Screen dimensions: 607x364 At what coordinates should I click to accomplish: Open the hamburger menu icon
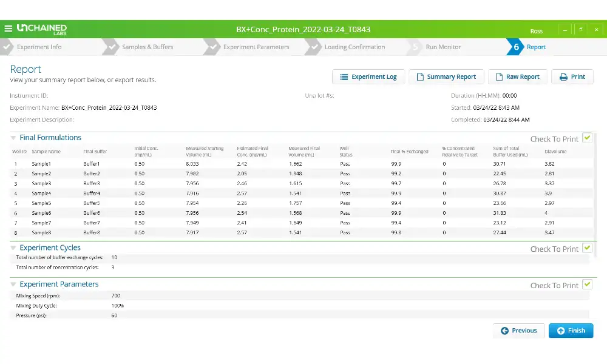(x=8, y=29)
